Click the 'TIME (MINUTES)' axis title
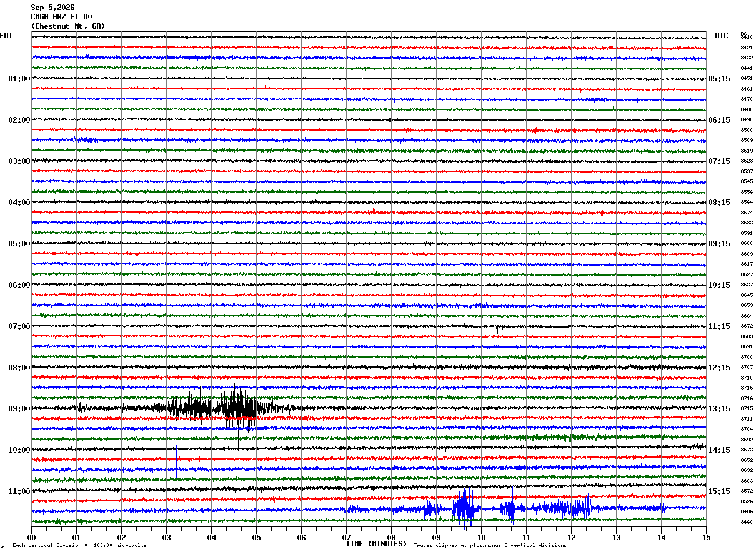This screenshot has height=554, width=756. pos(376,544)
